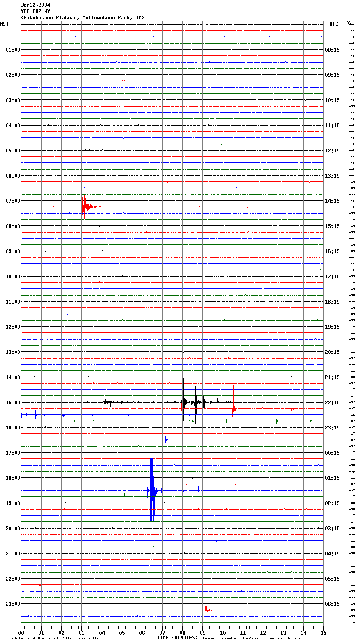Select the 02:00 MST time label
This screenshot has height=644, width=357.
tap(13, 75)
